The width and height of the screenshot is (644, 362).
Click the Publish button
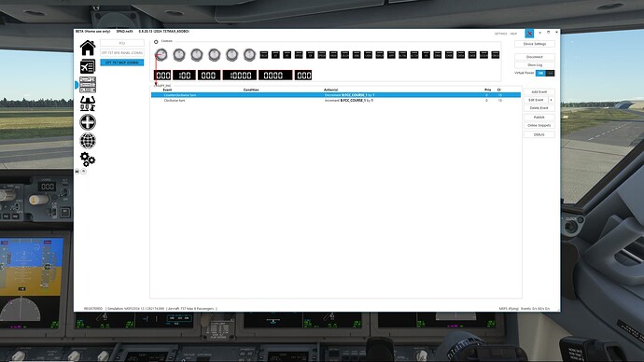(539, 118)
